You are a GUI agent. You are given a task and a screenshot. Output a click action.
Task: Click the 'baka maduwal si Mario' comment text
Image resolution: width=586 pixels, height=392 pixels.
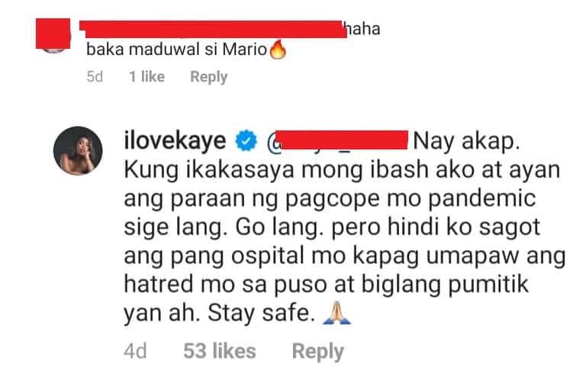pos(176,50)
